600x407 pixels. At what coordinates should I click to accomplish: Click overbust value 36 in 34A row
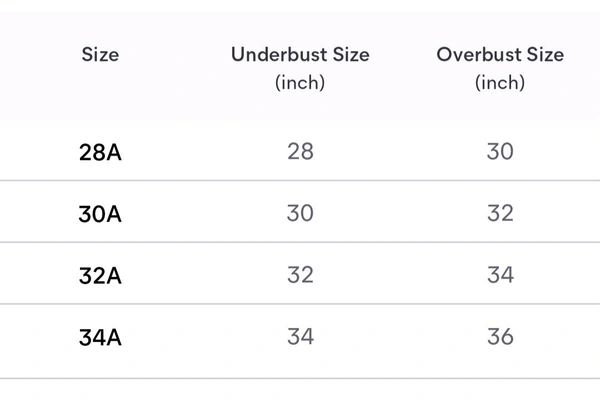[500, 337]
